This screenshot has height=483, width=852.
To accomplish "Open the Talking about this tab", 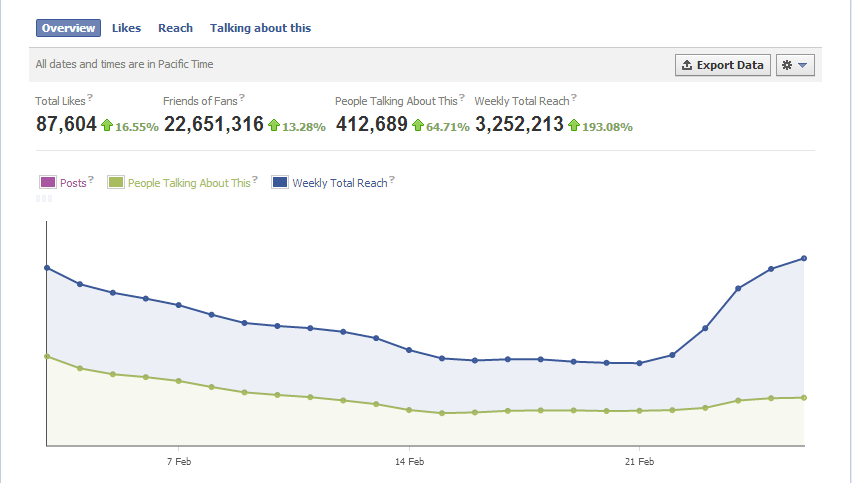I will point(260,28).
